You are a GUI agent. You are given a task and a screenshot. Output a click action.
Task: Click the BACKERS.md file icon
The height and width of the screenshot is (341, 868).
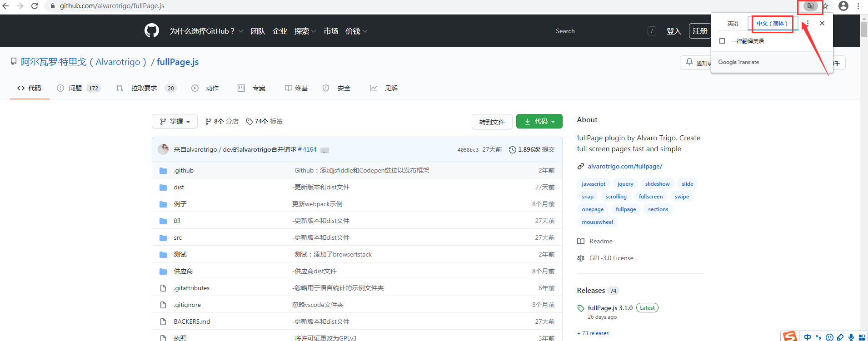point(163,322)
